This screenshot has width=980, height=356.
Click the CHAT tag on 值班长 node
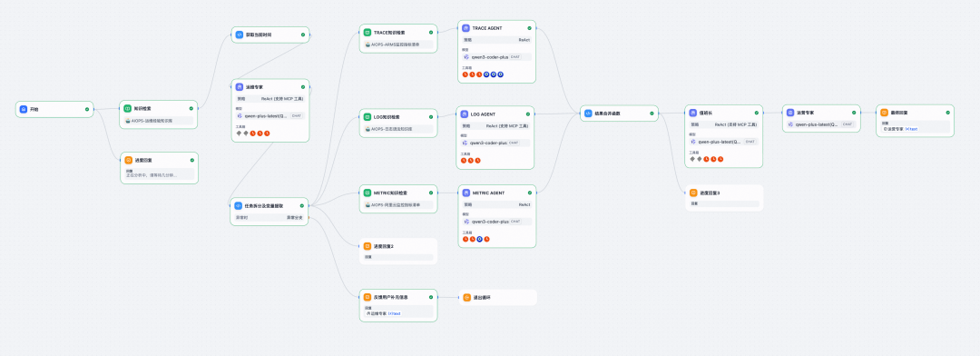point(750,142)
